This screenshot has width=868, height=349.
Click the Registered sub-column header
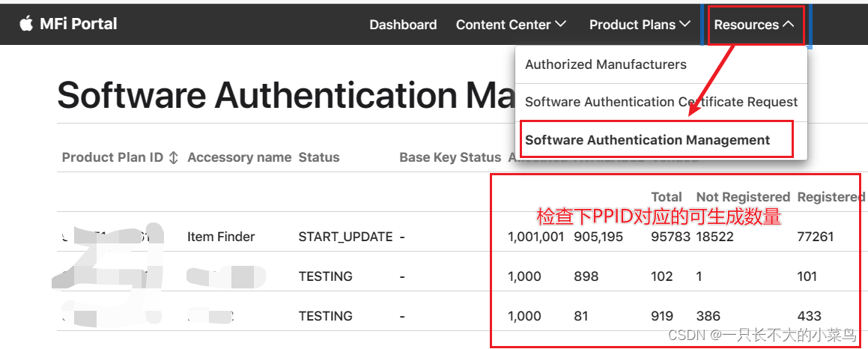pos(831,197)
